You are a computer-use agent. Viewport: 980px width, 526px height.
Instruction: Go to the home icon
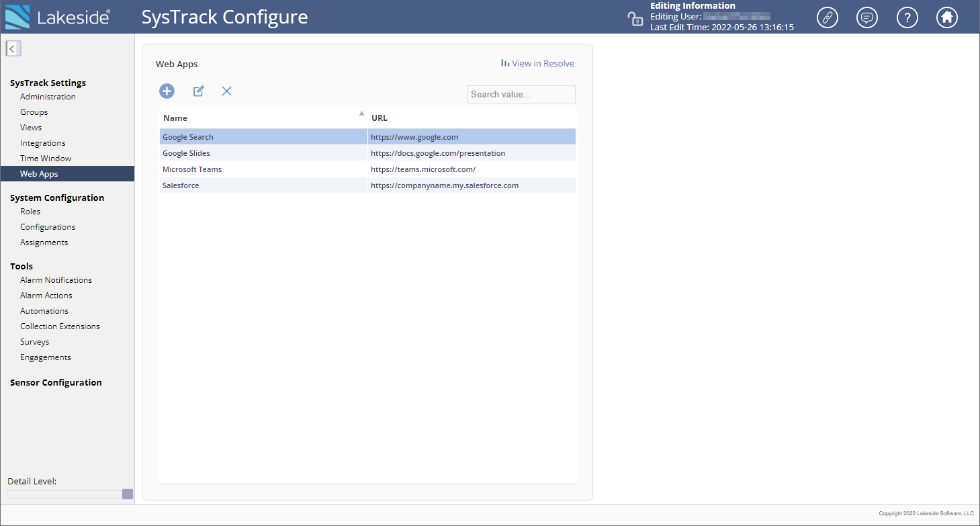coord(947,17)
